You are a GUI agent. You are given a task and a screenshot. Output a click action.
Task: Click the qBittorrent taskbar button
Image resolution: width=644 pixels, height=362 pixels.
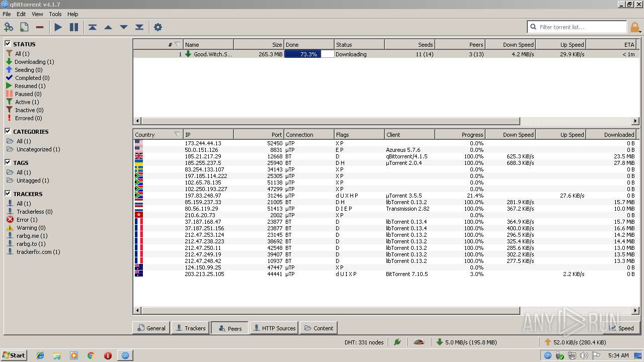coord(125,355)
